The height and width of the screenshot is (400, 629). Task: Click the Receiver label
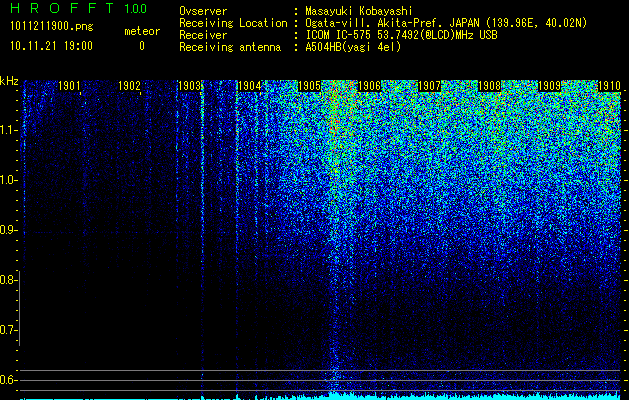click(203, 35)
